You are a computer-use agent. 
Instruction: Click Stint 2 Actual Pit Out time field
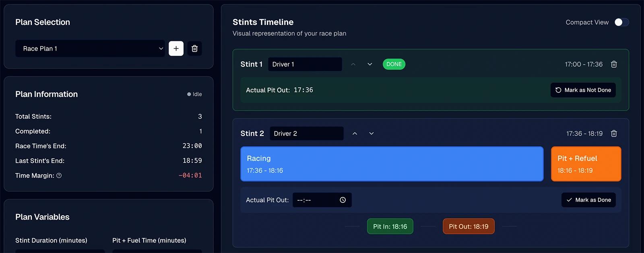tap(316, 200)
